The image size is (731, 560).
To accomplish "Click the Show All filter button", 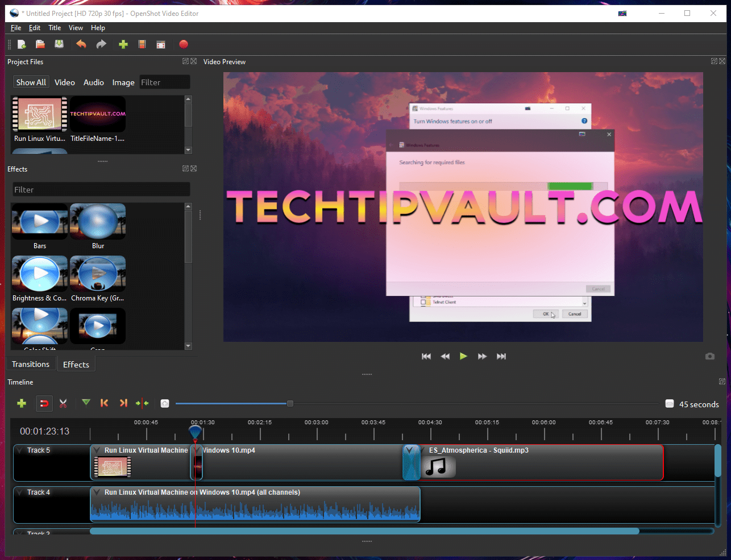I will [31, 82].
